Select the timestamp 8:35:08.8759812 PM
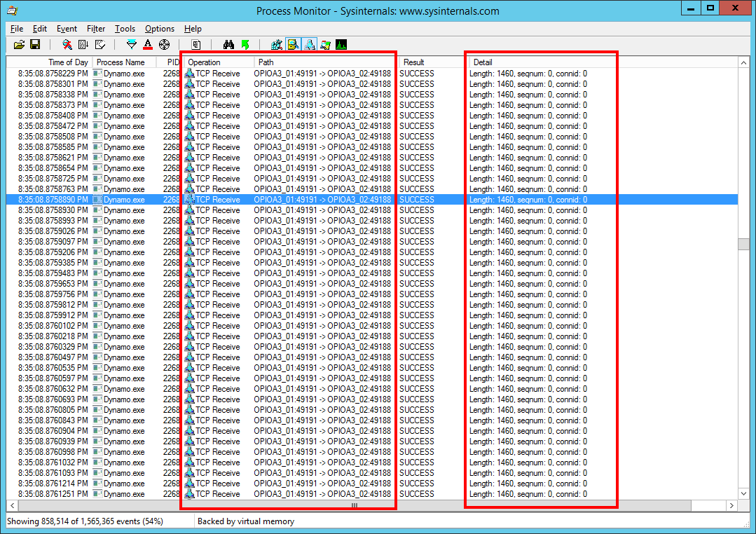The image size is (756, 534). tap(53, 304)
